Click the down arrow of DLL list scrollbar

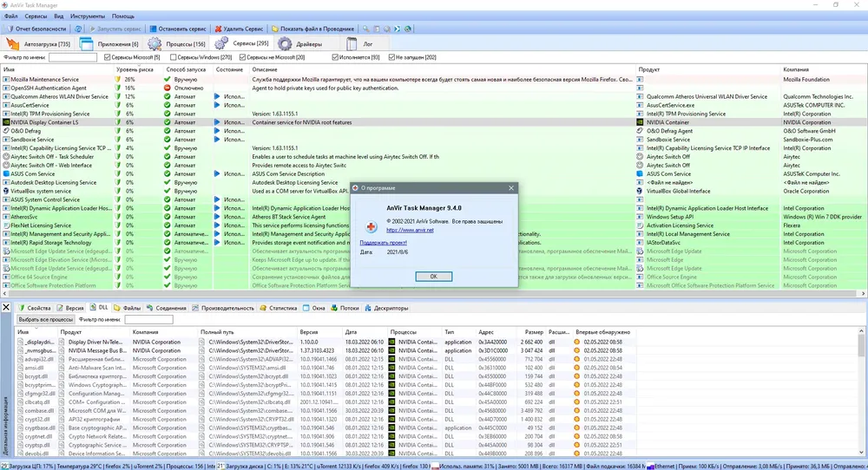click(861, 453)
